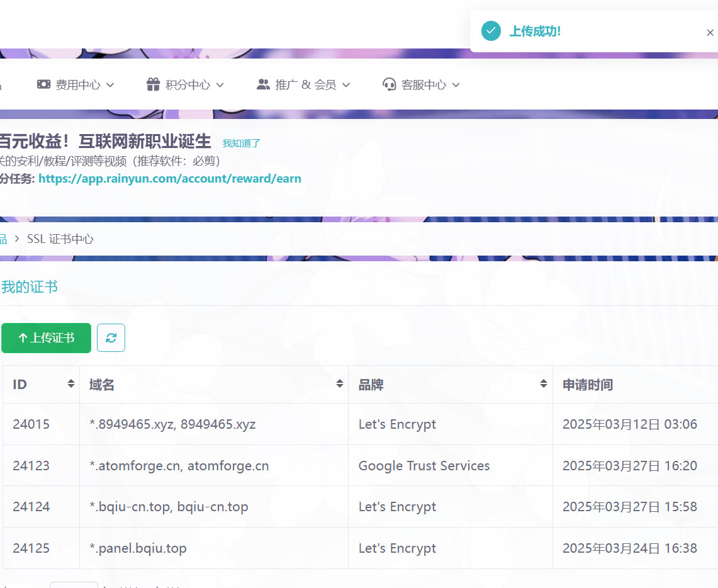Expand the 费用中心 dropdown chevron
718x588 pixels.
(110, 85)
